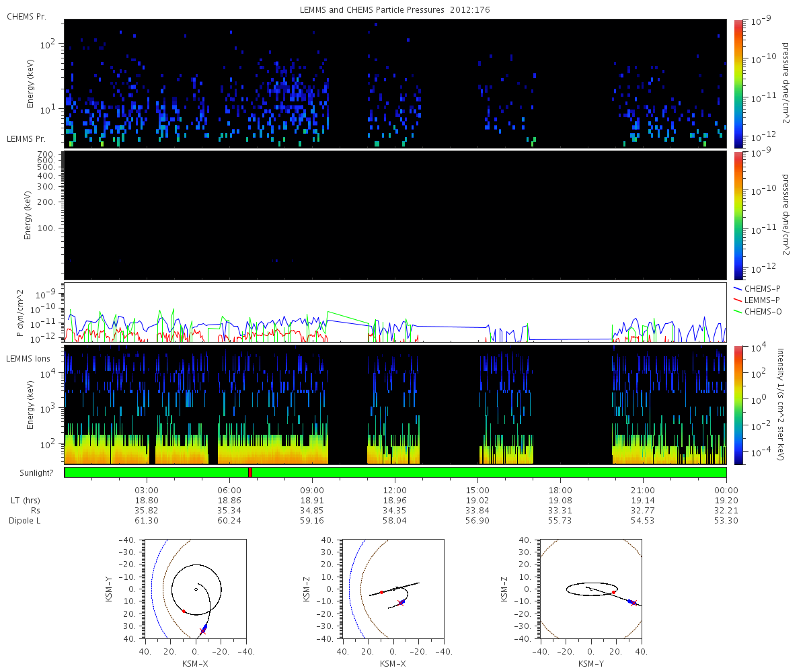Click the red marker in the Sunlight bar
Viewport: 807px width, 672px height.
pos(250,472)
